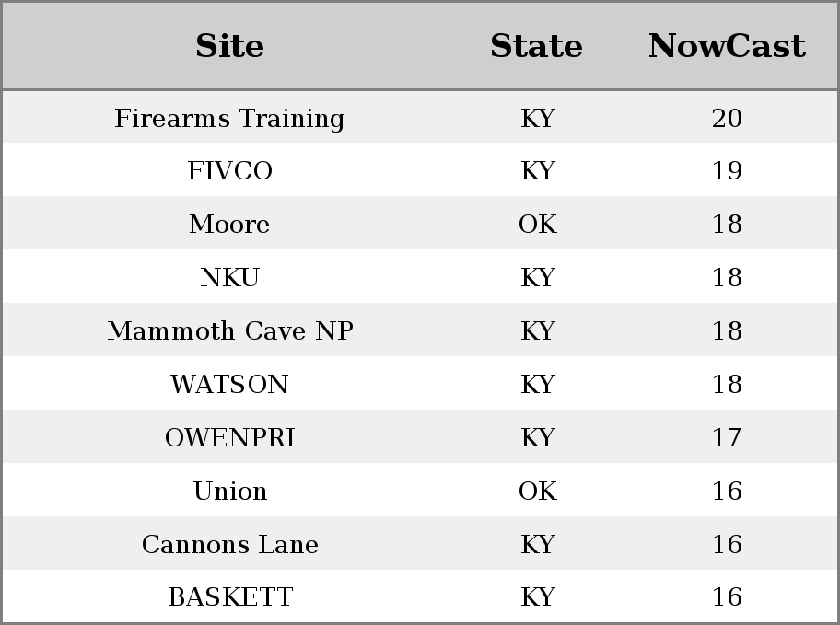The image size is (840, 625).
Task: Click the OK state in Moore row
Action: point(537,224)
